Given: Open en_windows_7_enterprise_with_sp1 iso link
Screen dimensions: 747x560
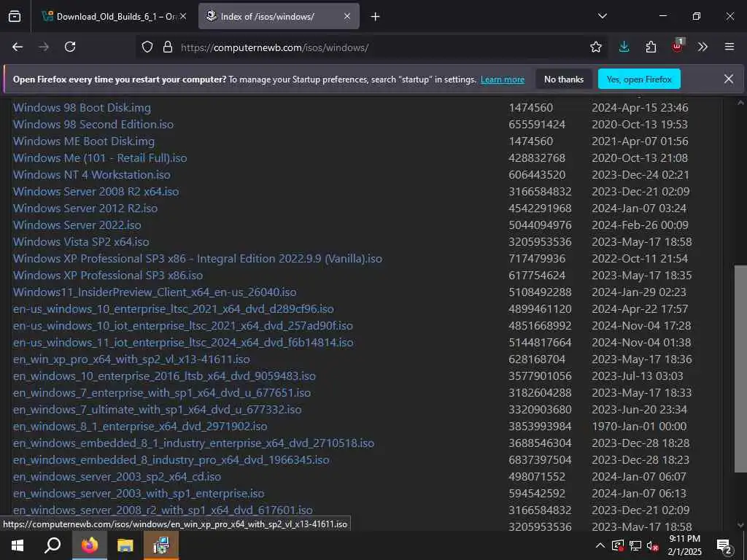Looking at the screenshot, I should (162, 393).
